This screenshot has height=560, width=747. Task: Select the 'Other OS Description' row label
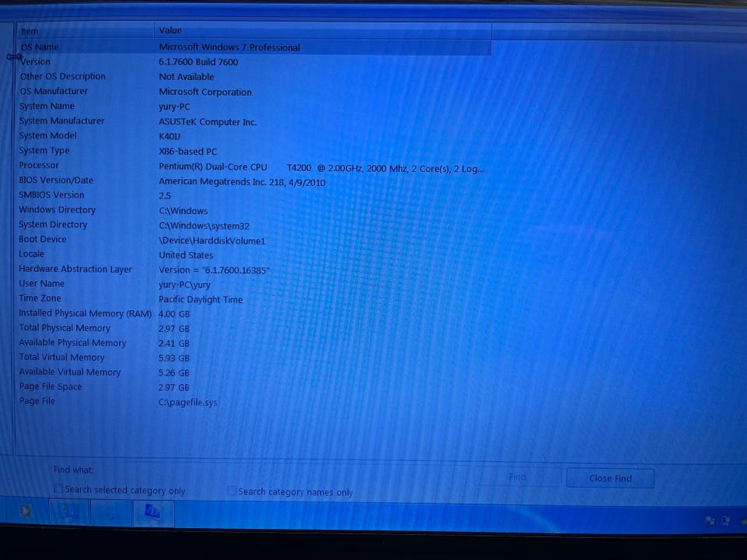(62, 76)
